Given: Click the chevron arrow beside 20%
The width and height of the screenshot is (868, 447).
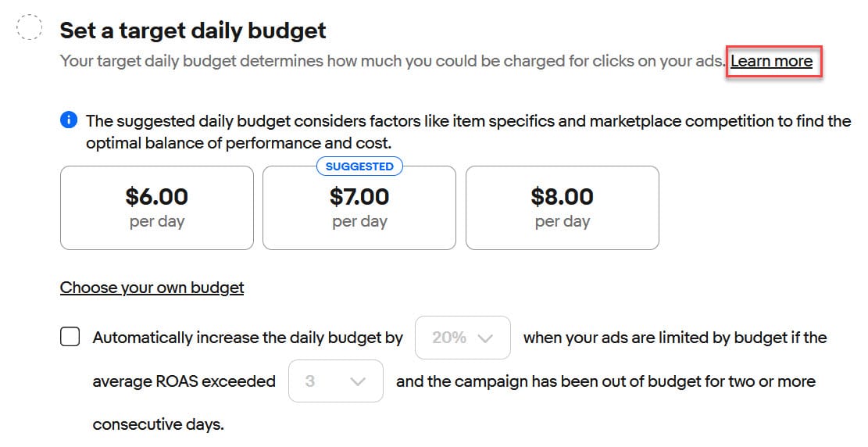Looking at the screenshot, I should [485, 338].
